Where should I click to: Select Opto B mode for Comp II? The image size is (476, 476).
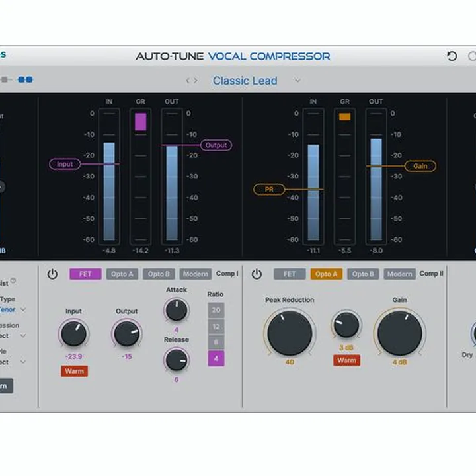[x=363, y=274]
